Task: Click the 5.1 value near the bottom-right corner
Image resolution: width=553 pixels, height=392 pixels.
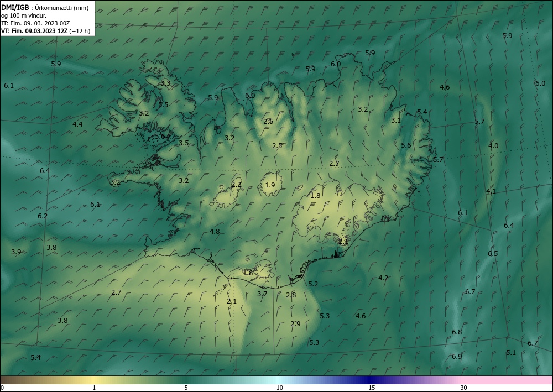Action: pyautogui.click(x=510, y=353)
